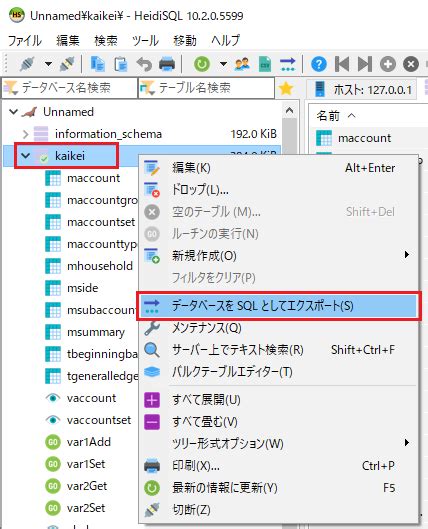Collapse the Unnamed session tree node

click(x=13, y=112)
